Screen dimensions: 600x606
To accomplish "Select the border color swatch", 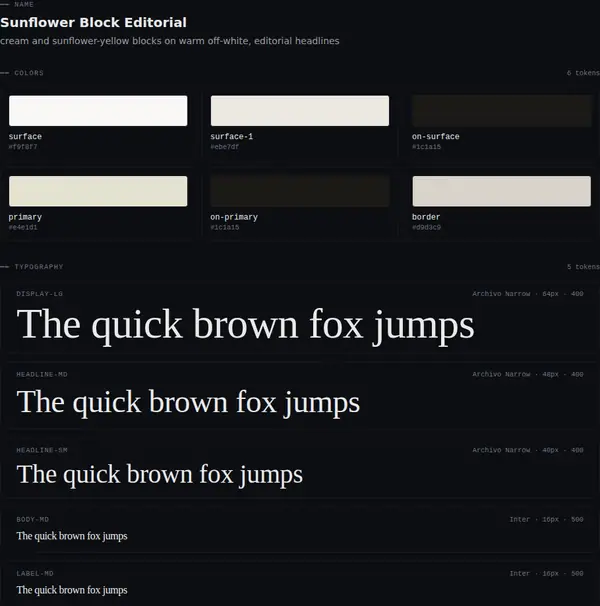I will (x=502, y=191).
